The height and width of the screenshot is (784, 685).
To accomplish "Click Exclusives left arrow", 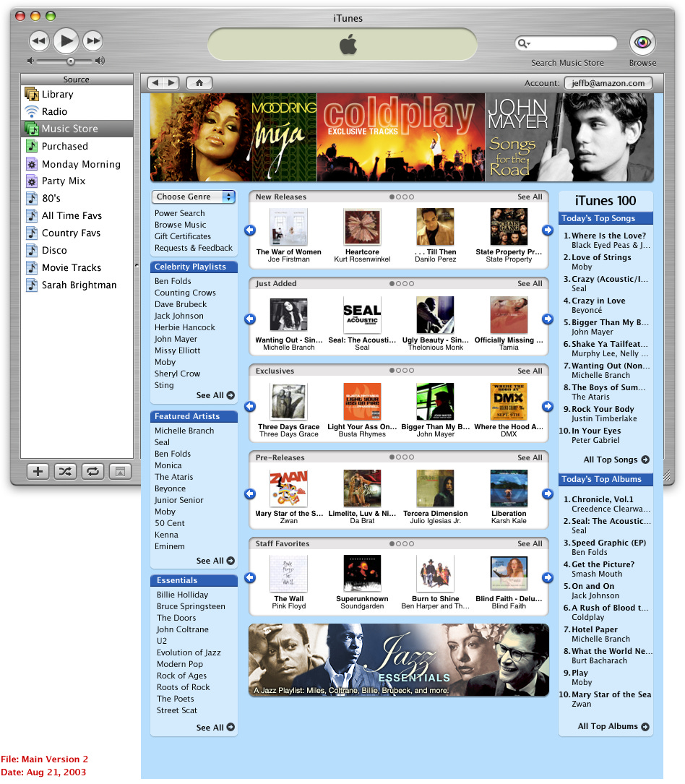I will pyautogui.click(x=250, y=407).
